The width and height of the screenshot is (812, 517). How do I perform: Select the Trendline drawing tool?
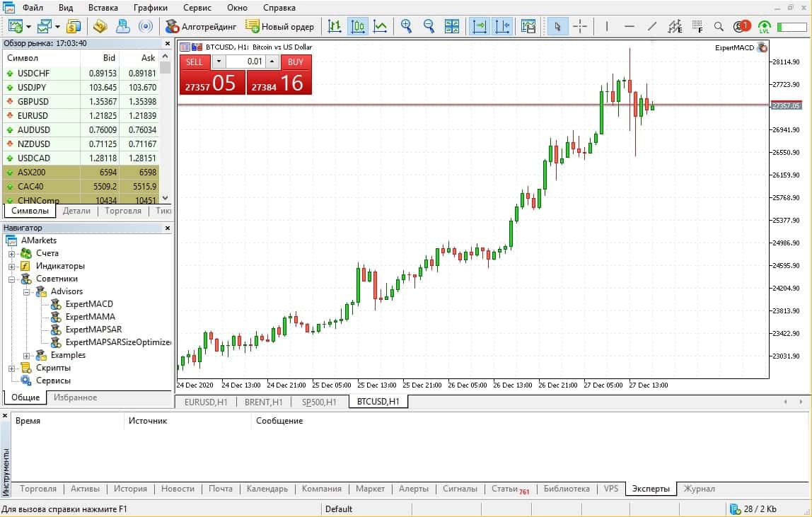[x=652, y=26]
